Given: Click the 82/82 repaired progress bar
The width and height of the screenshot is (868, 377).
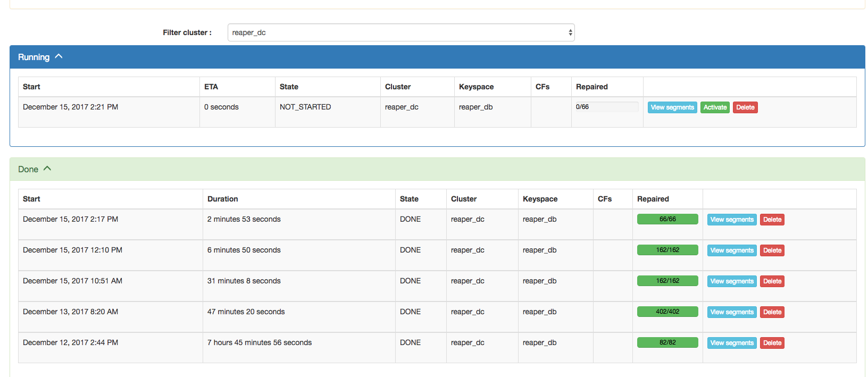Looking at the screenshot, I should 667,342.
